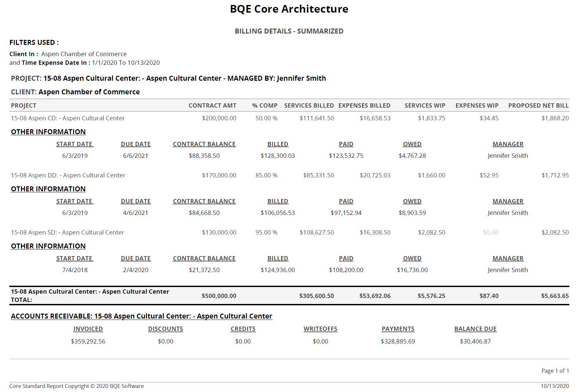580x392 pixels.
Task: Click expenses billed value $20,725.03
Action: [375, 175]
